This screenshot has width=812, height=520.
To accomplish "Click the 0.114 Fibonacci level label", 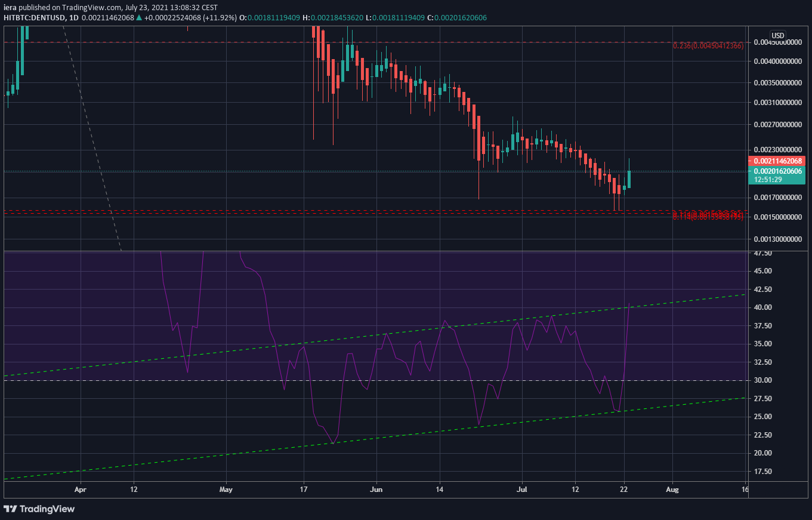I will pyautogui.click(x=708, y=217).
